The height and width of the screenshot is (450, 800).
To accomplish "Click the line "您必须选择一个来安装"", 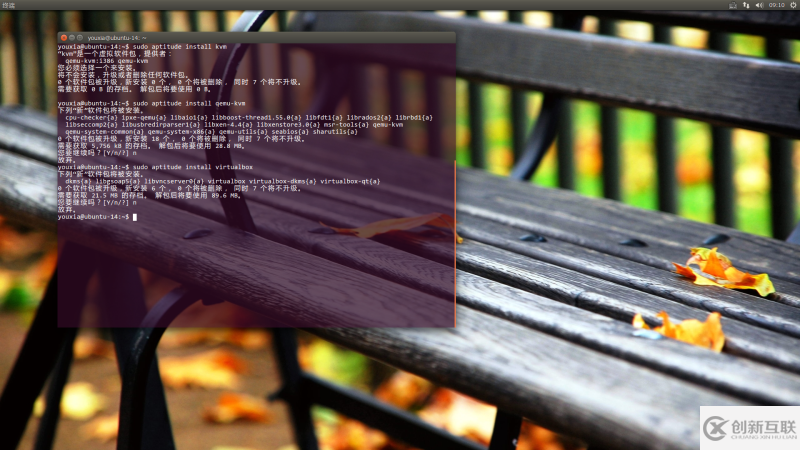I will pos(96,68).
